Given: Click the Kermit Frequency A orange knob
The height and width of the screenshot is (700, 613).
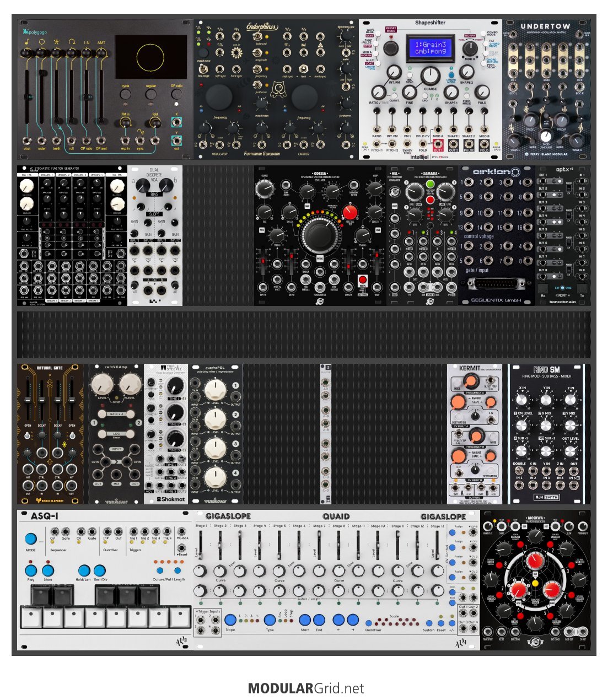Looking at the screenshot, I should click(x=470, y=381).
